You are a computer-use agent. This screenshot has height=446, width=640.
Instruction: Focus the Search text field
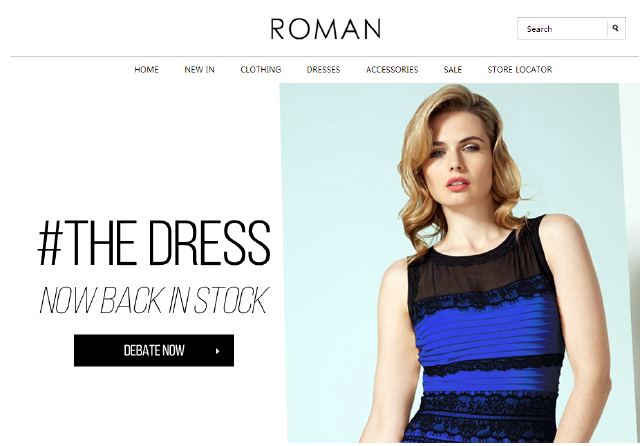coord(562,29)
